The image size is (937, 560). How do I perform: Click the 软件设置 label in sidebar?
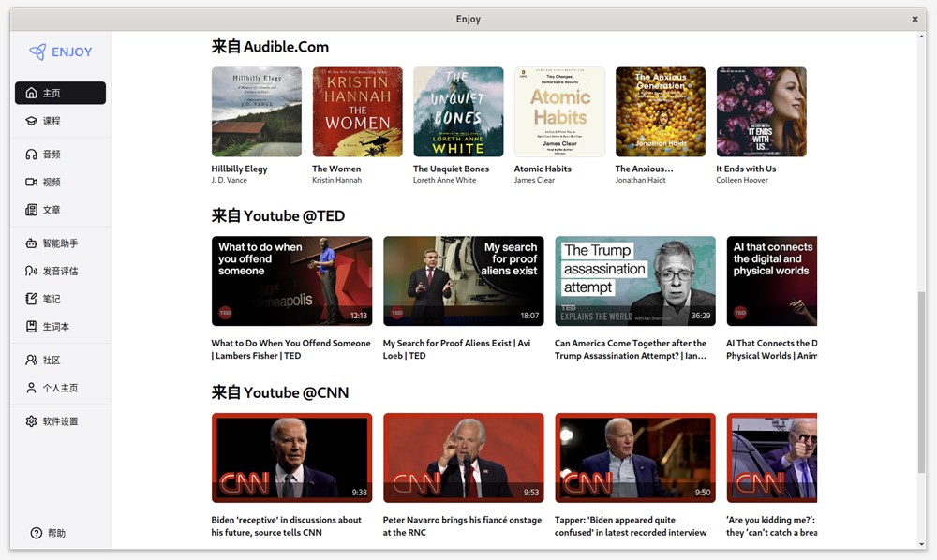[x=60, y=420]
